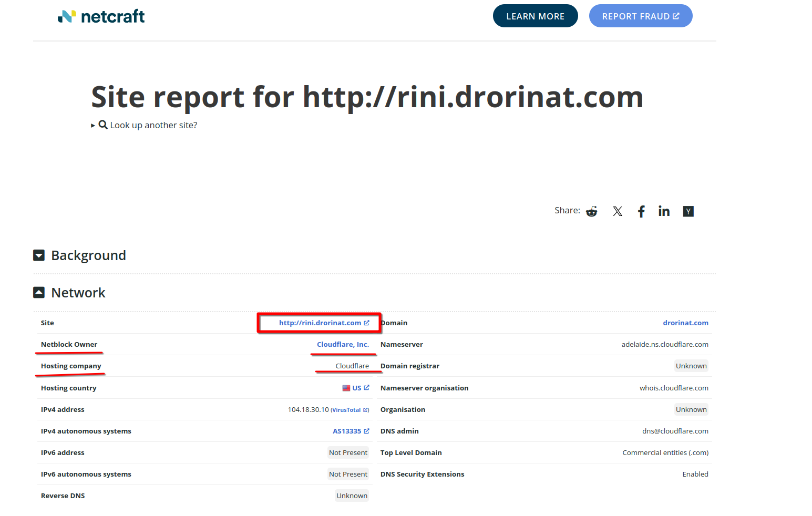The width and height of the screenshot is (812, 516).
Task: Share report on Hacker News
Action: click(688, 211)
